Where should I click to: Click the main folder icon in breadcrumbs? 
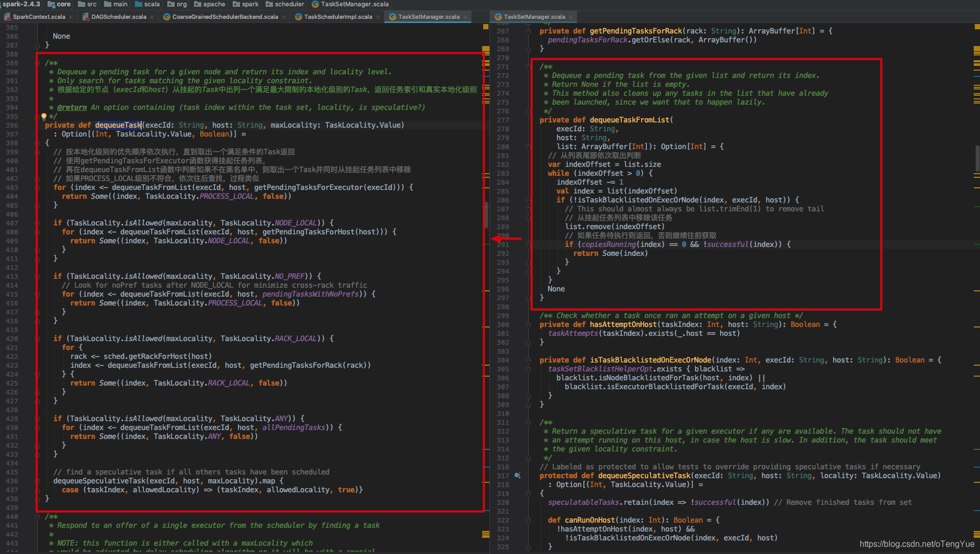[108, 4]
